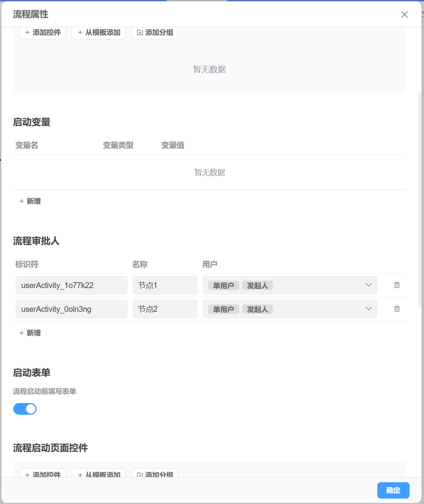Toggle 流程启动前填写表单 switch off
The image size is (424, 504).
click(x=25, y=409)
